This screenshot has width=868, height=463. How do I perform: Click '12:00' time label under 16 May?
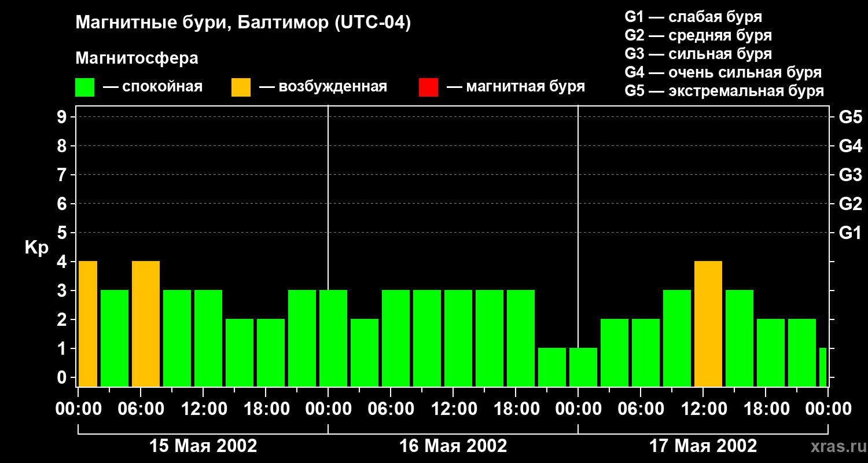click(x=453, y=409)
